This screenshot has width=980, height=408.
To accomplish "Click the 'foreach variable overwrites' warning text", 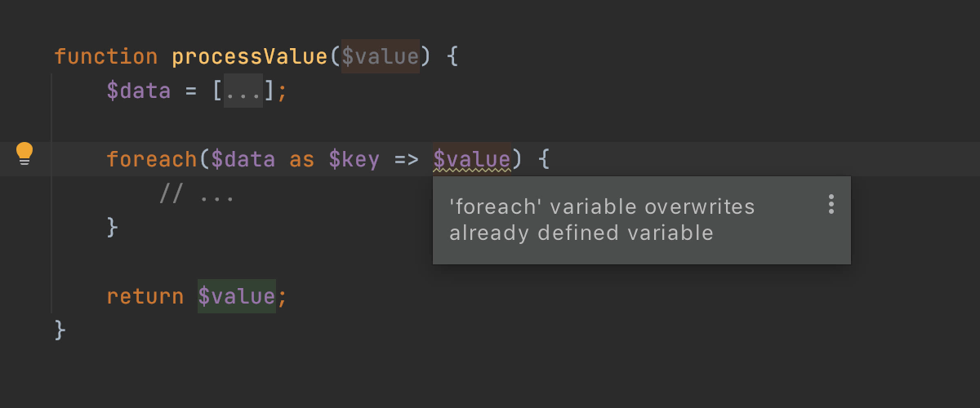I will point(602,220).
